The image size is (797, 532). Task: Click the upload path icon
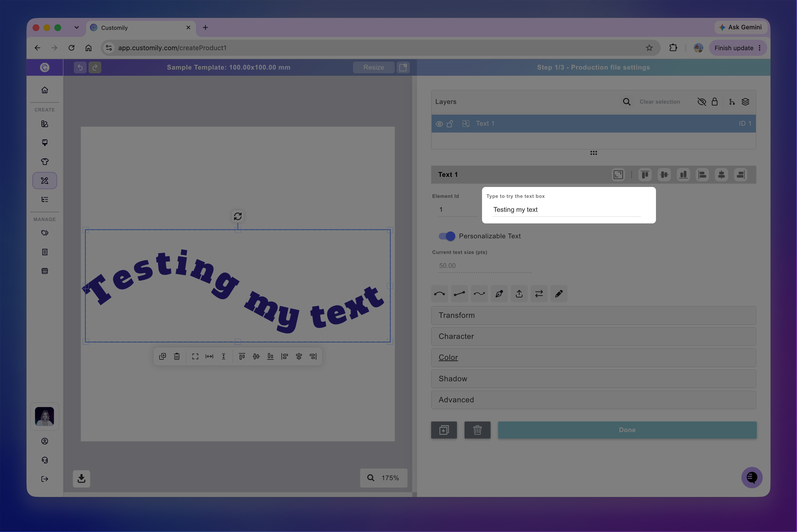pos(519,294)
